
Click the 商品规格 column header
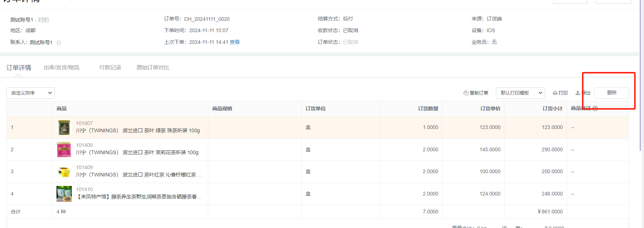point(222,109)
